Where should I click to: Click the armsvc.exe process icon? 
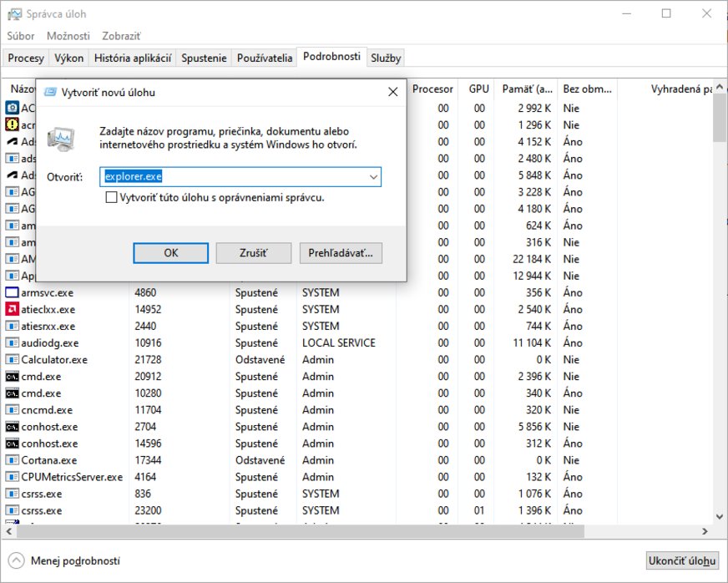(x=13, y=292)
